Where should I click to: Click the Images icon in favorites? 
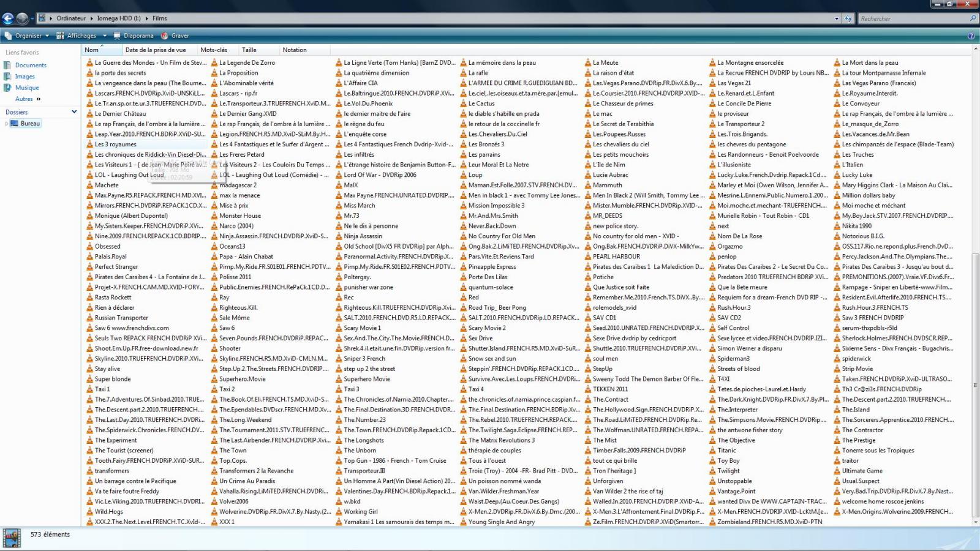[x=8, y=77]
